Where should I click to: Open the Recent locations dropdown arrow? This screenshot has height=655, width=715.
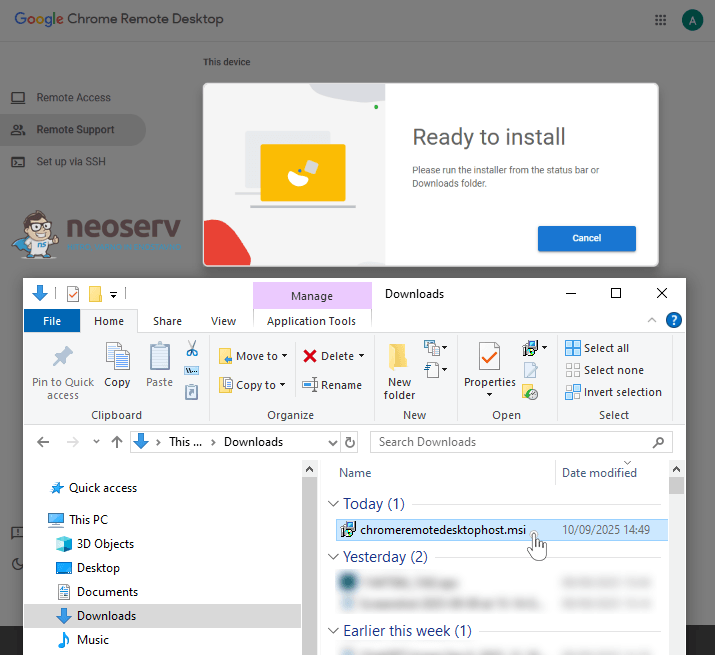(96, 442)
